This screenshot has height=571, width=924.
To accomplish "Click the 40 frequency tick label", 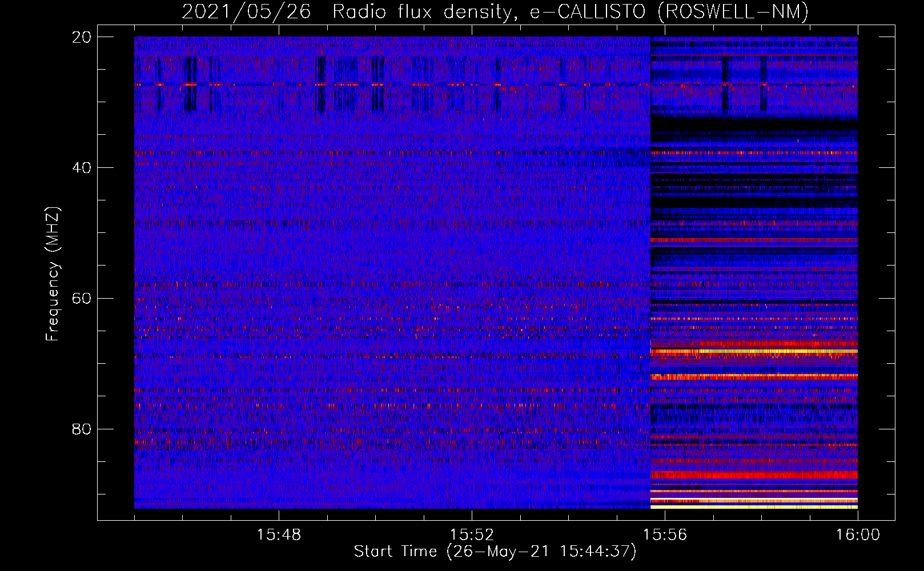I will (82, 168).
